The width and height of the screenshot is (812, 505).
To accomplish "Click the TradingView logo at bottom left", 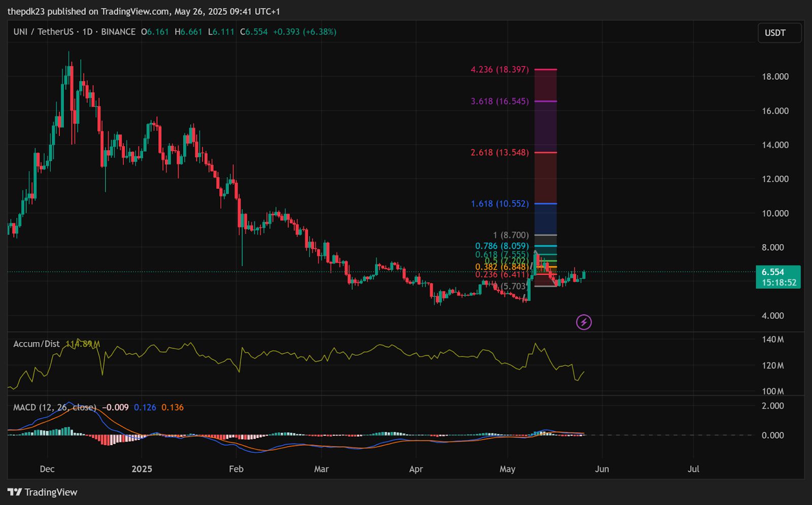I will point(43,492).
